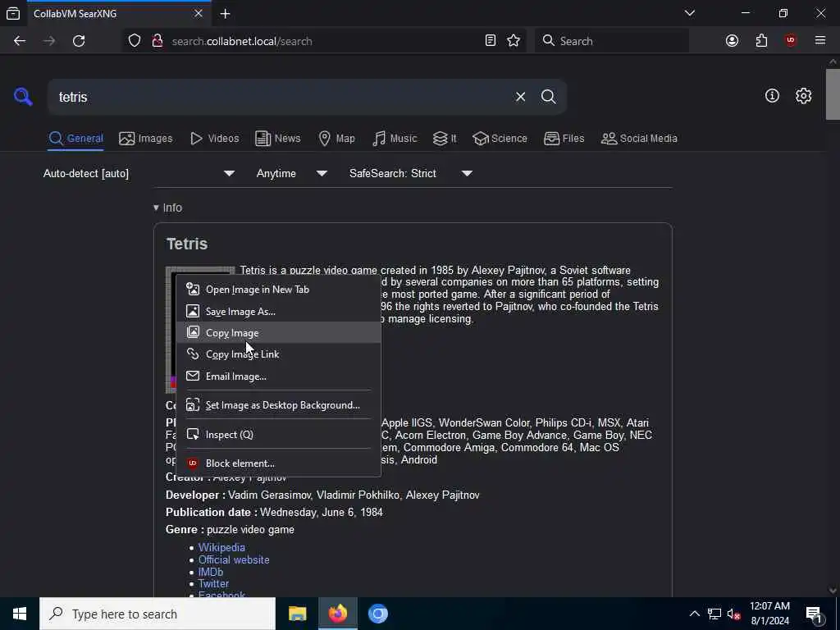List all tabs dropdown arrow
840x630 pixels.
point(689,13)
